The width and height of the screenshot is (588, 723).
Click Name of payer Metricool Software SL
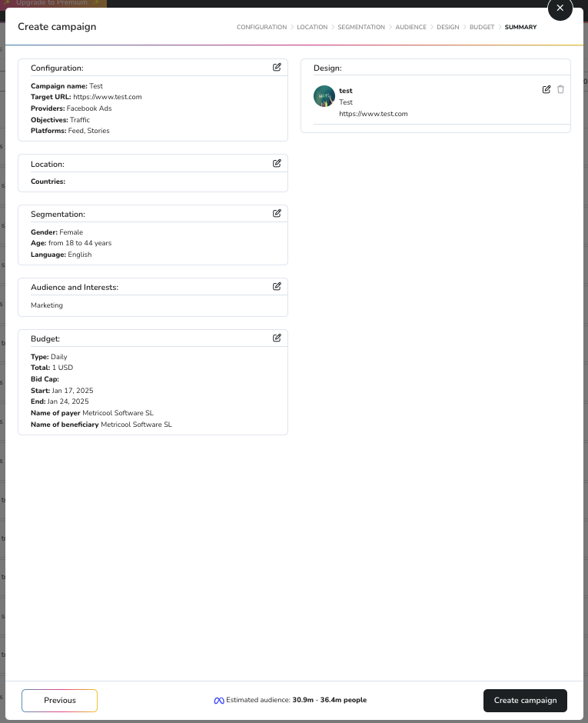(92, 413)
